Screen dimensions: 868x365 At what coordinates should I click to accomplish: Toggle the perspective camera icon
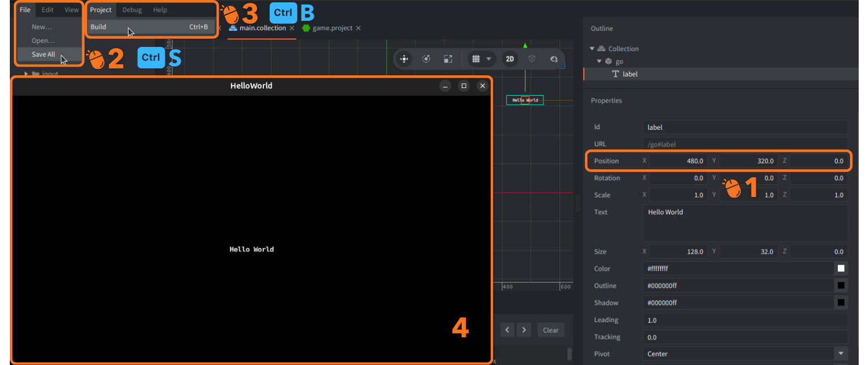click(x=532, y=59)
